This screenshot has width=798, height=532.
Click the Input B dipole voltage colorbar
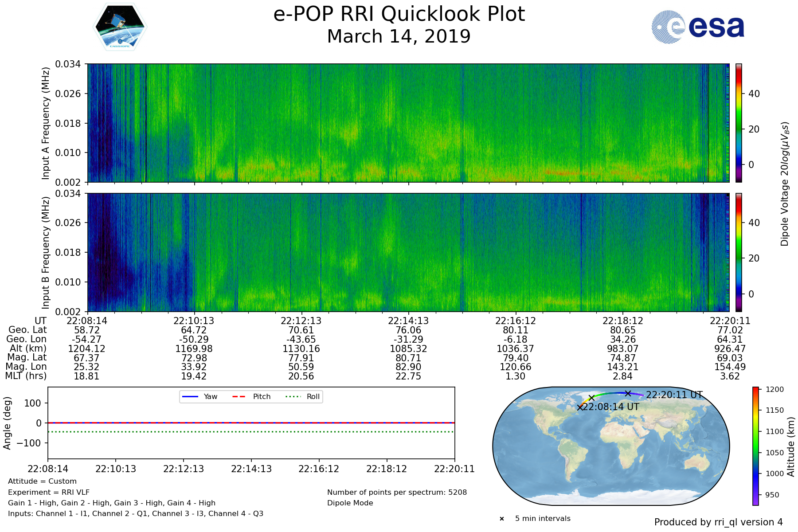tap(739, 252)
